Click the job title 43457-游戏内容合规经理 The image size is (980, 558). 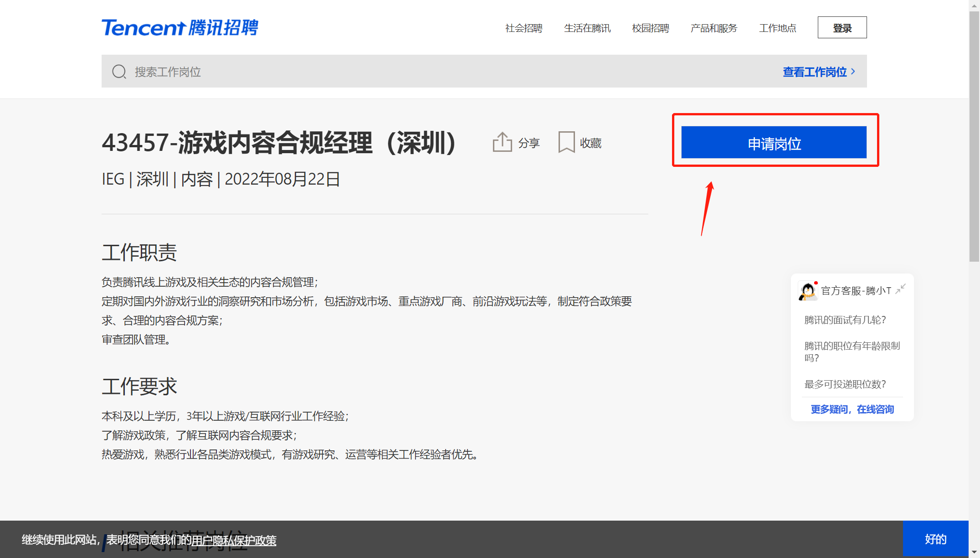(x=278, y=143)
